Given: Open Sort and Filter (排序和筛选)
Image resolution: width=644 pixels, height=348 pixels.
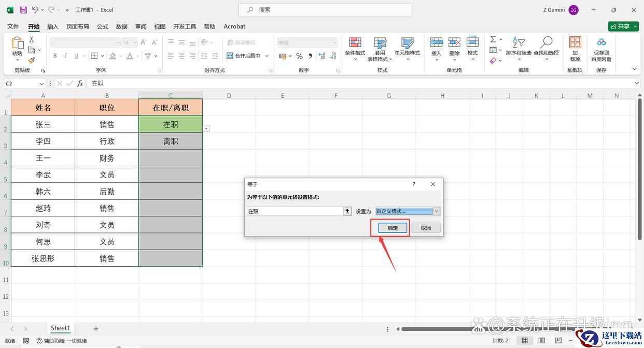Looking at the screenshot, I should (x=518, y=48).
